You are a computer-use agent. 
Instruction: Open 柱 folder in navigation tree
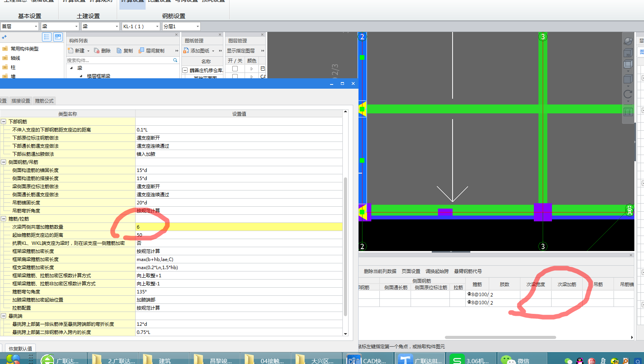(5, 67)
